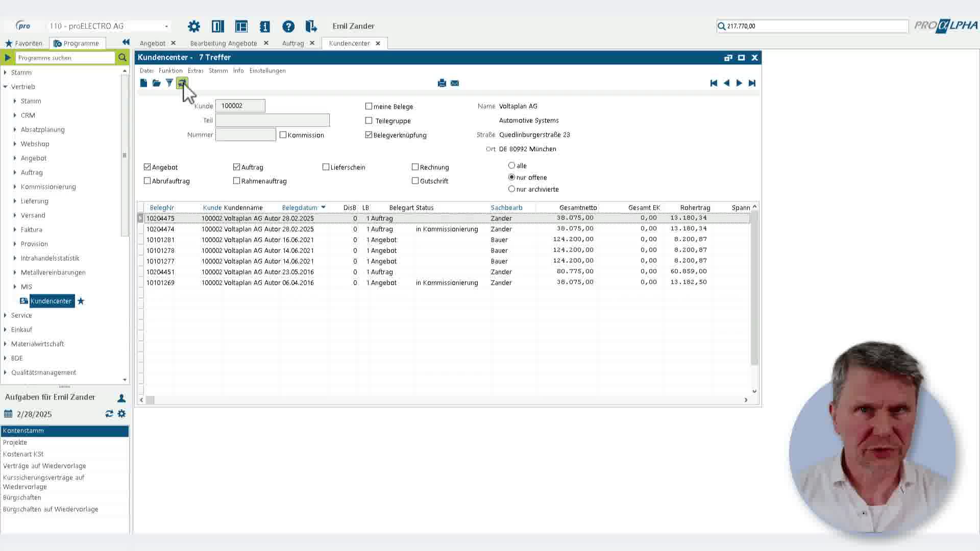Switch to the Bearbeitung Angebote tab

224,43
